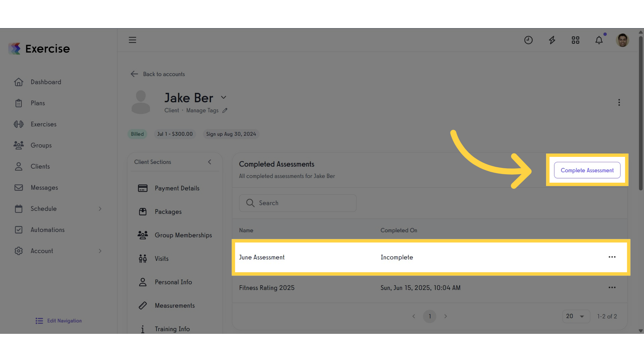Image resolution: width=644 pixels, height=362 pixels.
Task: Sort by Name column header
Action: 246,231
